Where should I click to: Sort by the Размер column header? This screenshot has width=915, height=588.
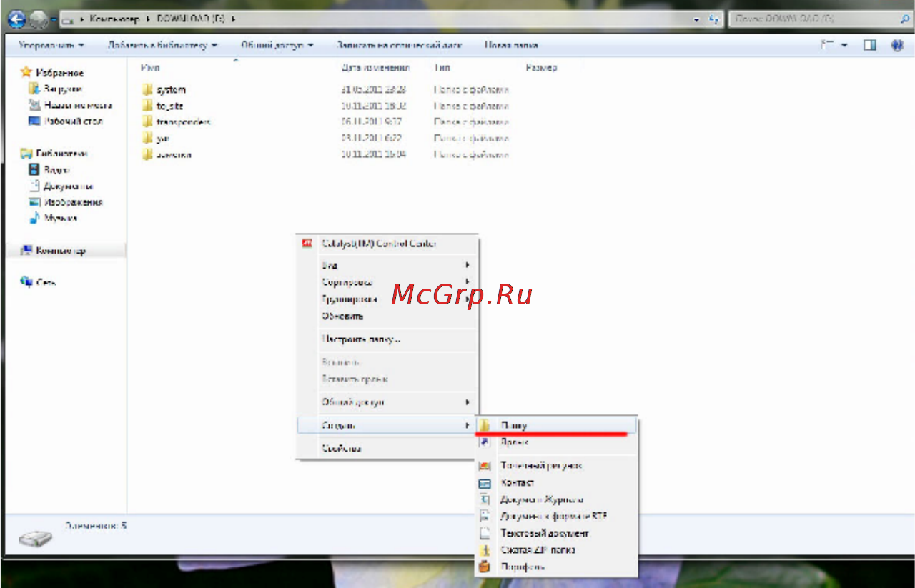(541, 68)
